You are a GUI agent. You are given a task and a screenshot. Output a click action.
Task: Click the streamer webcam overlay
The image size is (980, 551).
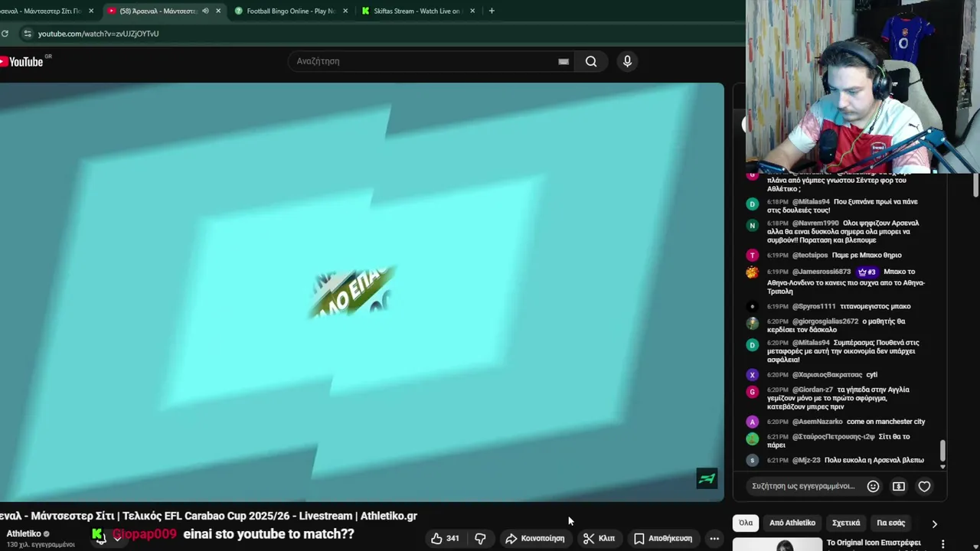[x=862, y=86]
